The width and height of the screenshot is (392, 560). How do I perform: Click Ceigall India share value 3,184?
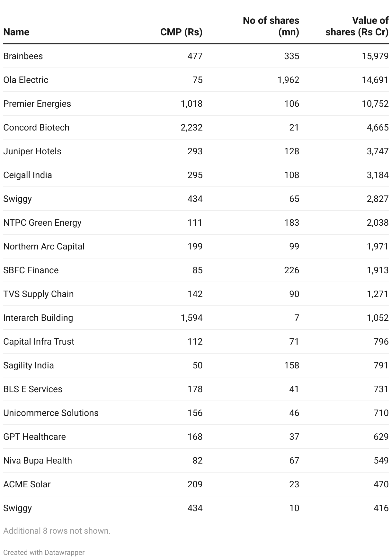(x=378, y=175)
